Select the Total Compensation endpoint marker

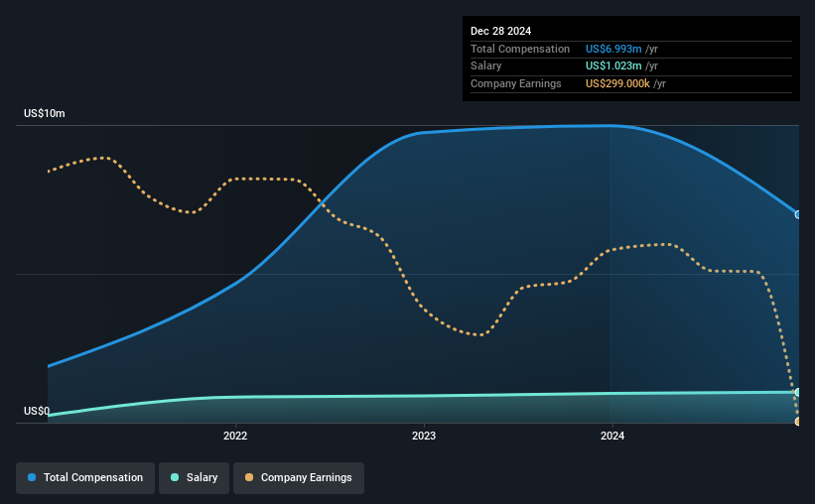798,214
